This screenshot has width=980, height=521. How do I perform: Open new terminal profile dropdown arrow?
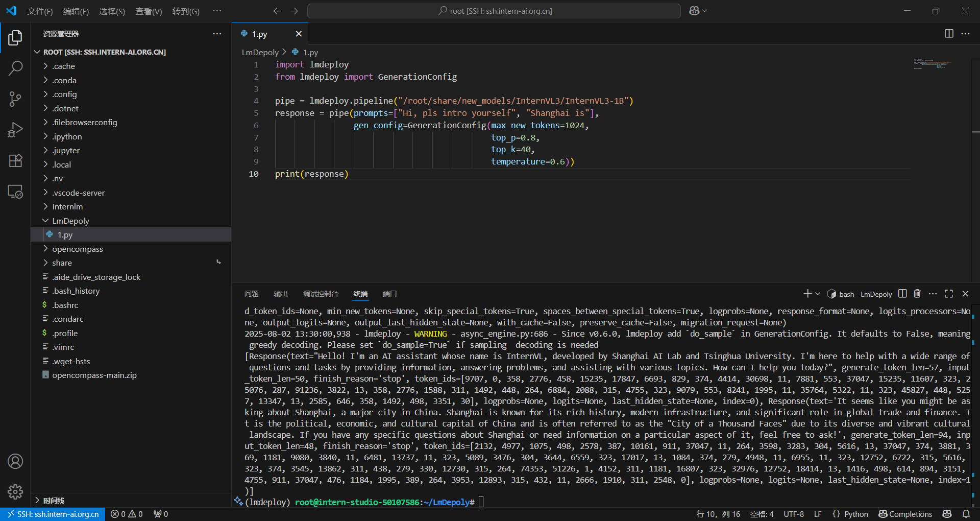(818, 294)
